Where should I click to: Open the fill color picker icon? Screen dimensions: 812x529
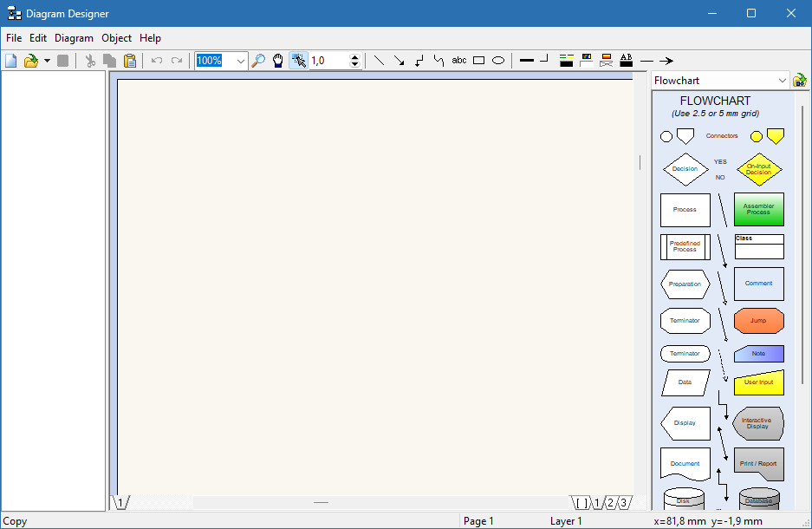click(x=587, y=61)
